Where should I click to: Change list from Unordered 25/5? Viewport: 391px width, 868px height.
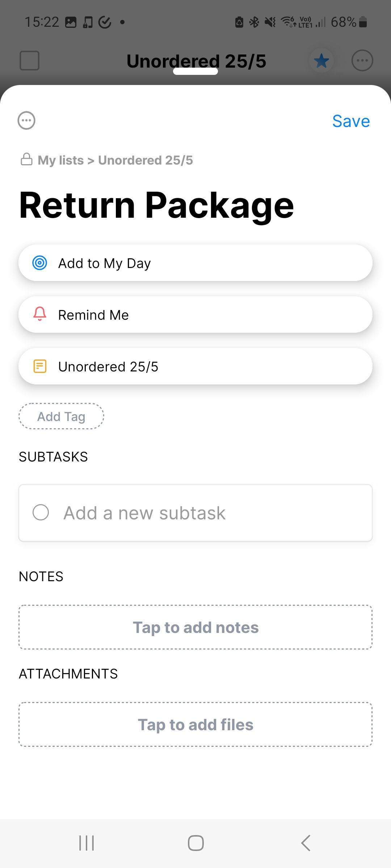[195, 366]
